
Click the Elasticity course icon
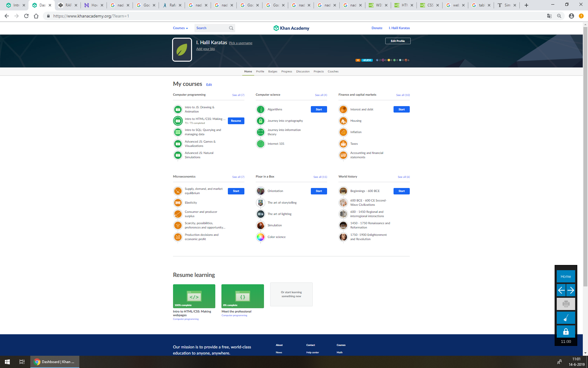(x=178, y=203)
